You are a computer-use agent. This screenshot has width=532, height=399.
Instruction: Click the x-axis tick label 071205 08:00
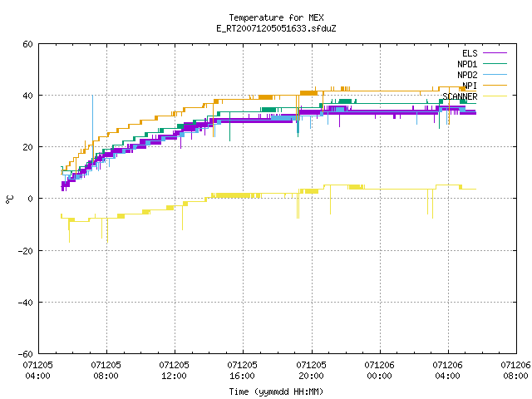click(106, 371)
